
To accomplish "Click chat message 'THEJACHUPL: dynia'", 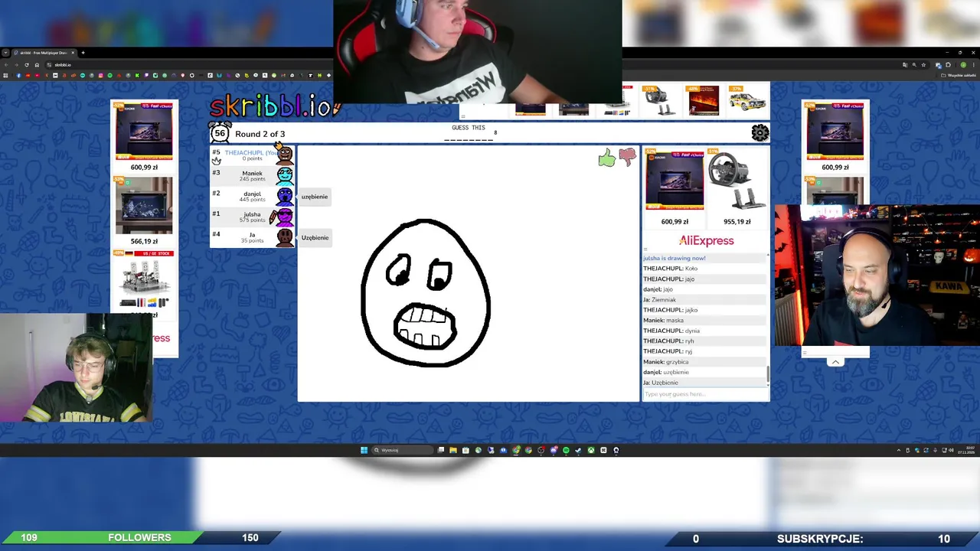I will pos(671,331).
